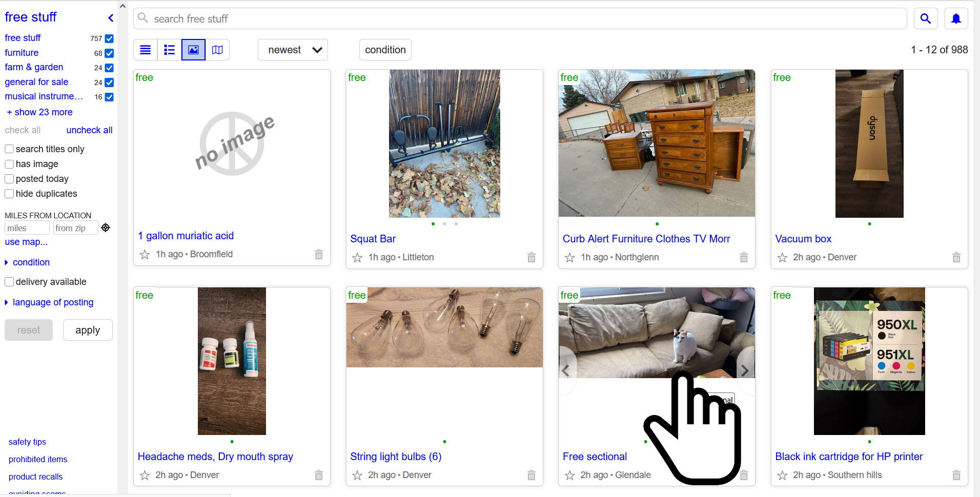Image resolution: width=980 pixels, height=497 pixels.
Task: Open the Squat Bar listing title
Action: click(x=373, y=239)
